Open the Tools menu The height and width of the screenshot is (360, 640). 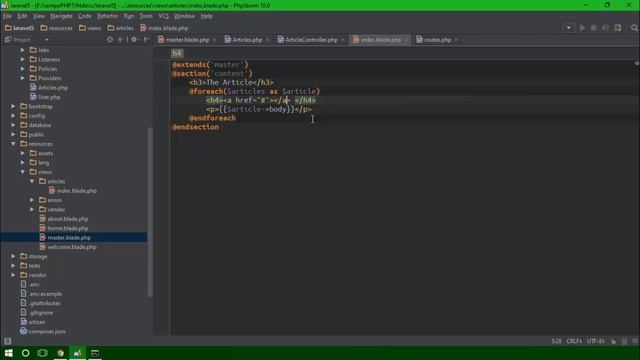point(146,16)
